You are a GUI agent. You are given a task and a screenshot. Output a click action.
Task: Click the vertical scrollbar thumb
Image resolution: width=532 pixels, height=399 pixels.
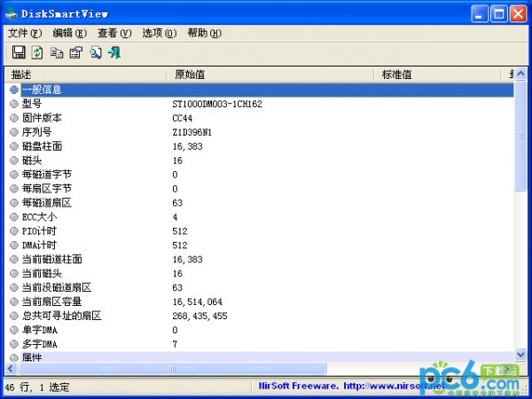click(x=520, y=136)
